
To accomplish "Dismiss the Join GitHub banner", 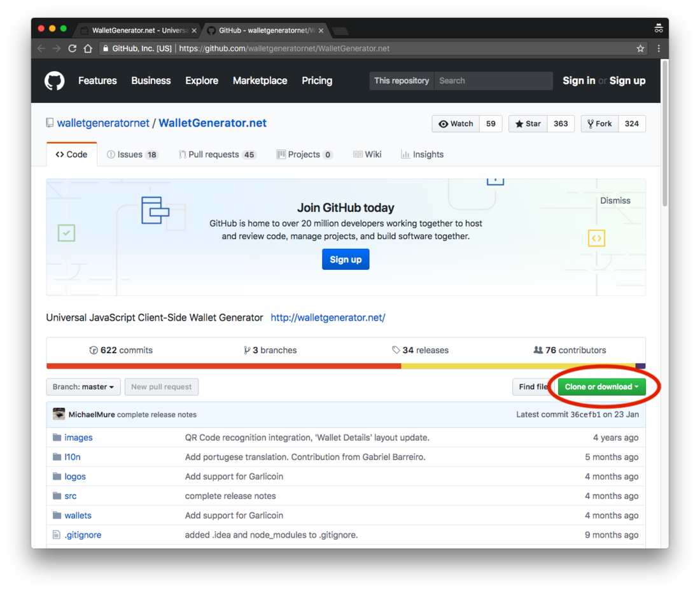I will click(x=615, y=201).
